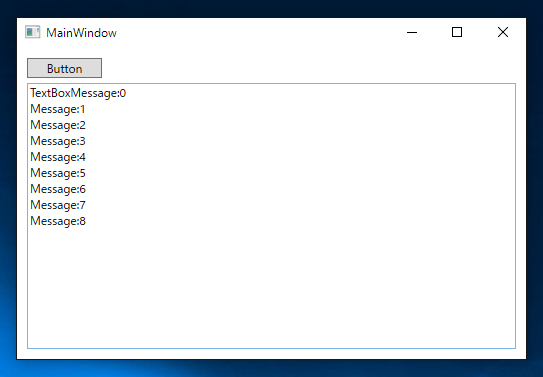Click on the Message:7 line
543x377 pixels.
pyautogui.click(x=58, y=205)
